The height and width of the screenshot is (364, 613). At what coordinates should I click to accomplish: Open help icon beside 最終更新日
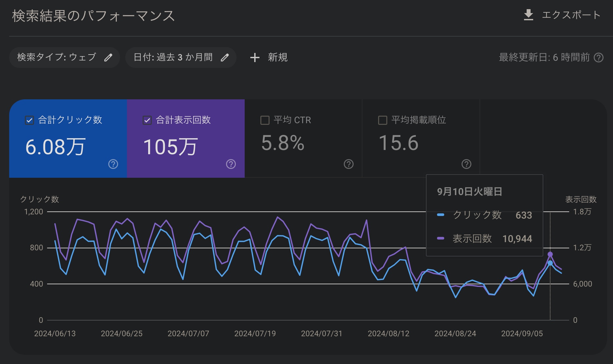click(599, 58)
